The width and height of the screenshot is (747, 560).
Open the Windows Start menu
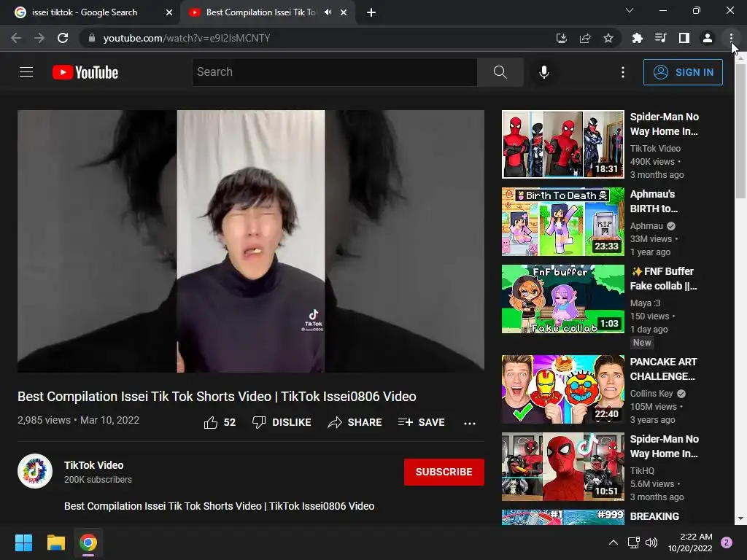click(x=23, y=542)
